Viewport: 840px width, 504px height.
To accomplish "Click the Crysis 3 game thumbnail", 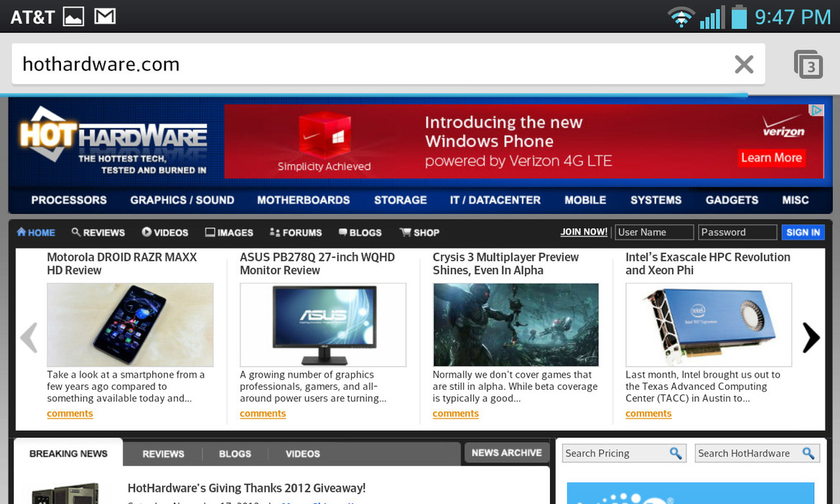I will click(516, 325).
